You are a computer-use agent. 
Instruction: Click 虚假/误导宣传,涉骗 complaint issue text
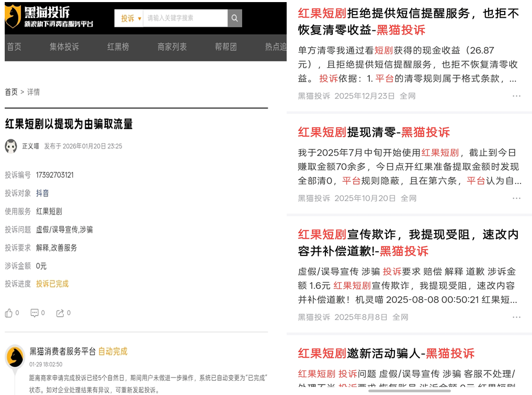click(x=64, y=230)
